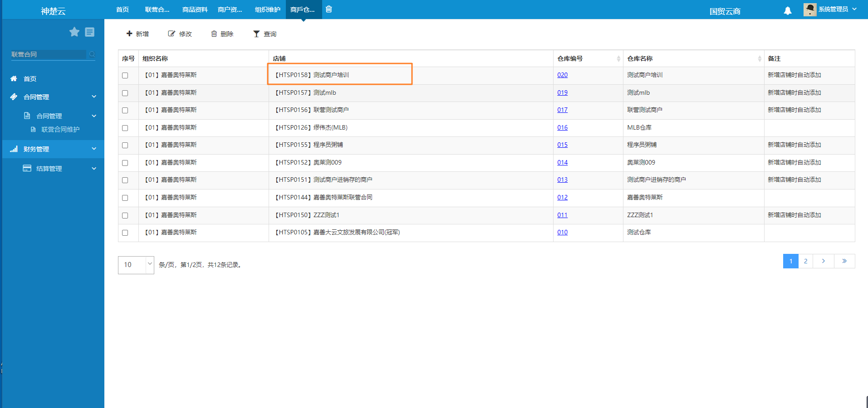
Task: Click the list menu icon in sidebar
Action: [90, 32]
